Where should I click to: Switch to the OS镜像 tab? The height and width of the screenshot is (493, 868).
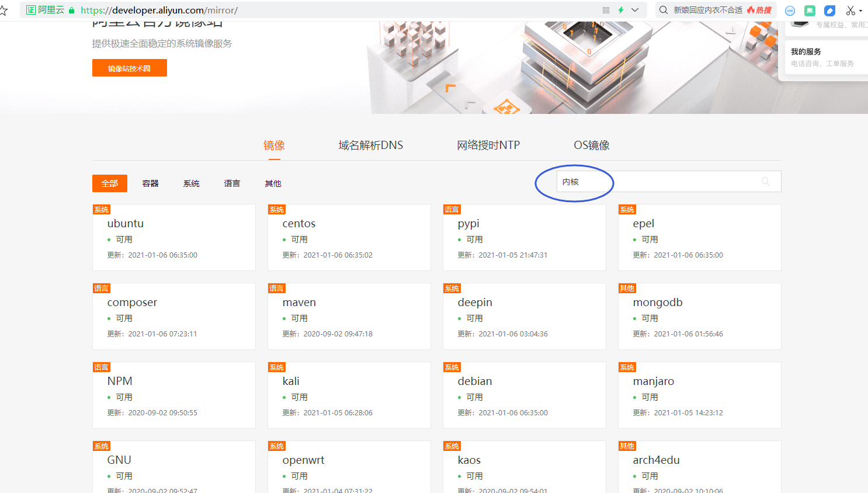click(x=591, y=145)
